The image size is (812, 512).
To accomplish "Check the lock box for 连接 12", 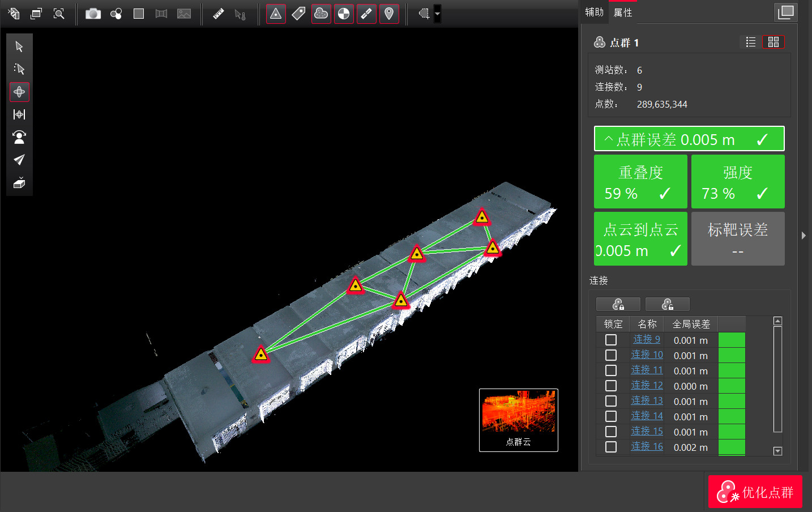I will [x=611, y=386].
